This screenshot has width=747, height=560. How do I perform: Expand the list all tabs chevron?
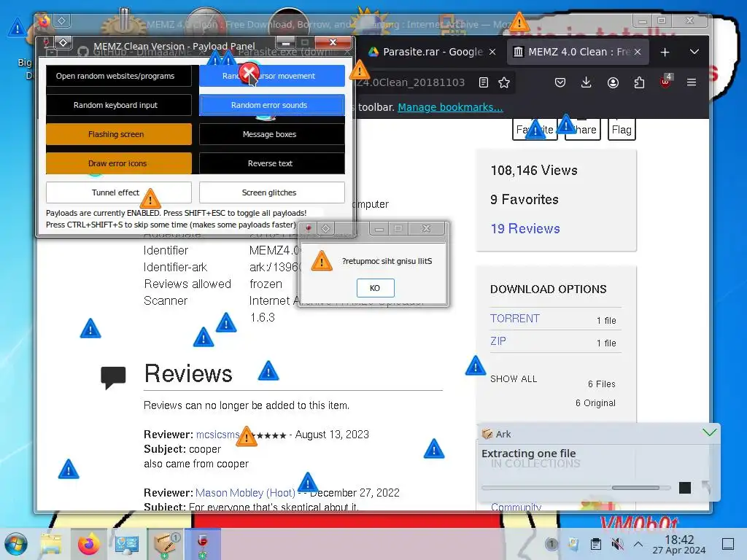click(694, 52)
